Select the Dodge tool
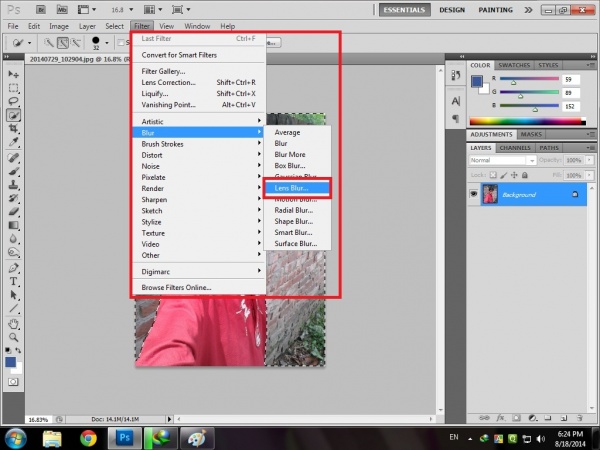This screenshot has width=600, height=450. pos(13,252)
